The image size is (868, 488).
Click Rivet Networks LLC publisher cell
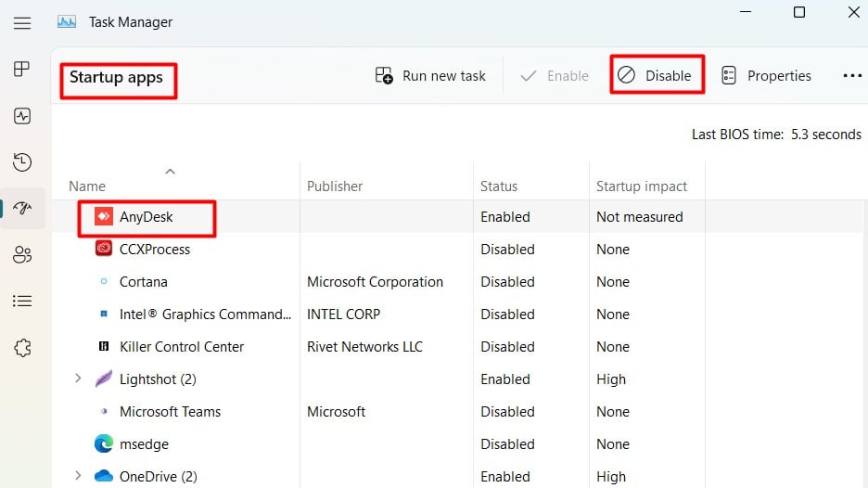[364, 347]
